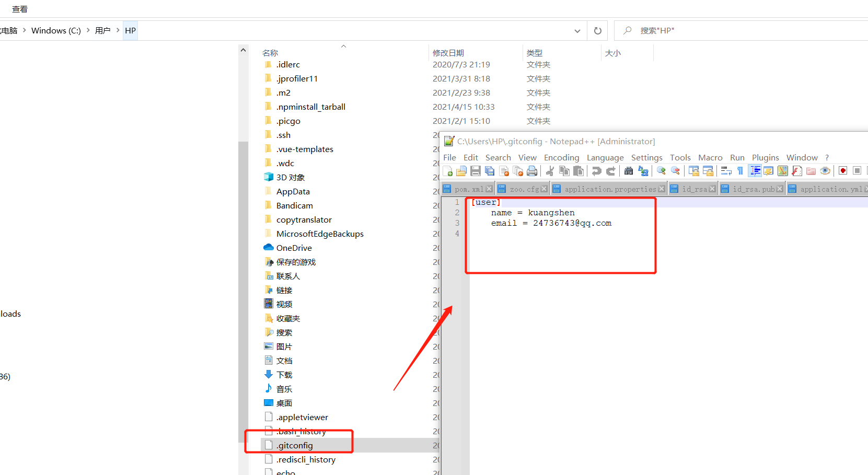
Task: Start macro recording with red dot icon
Action: point(843,171)
